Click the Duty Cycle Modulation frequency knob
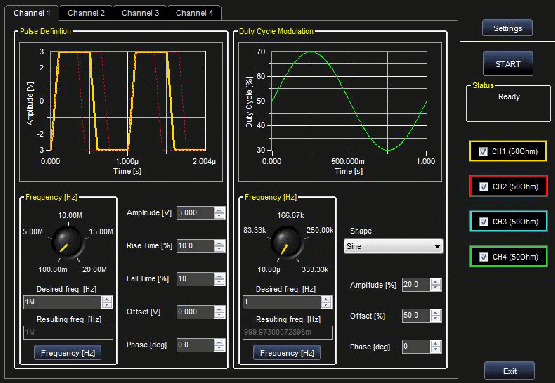 [286, 242]
